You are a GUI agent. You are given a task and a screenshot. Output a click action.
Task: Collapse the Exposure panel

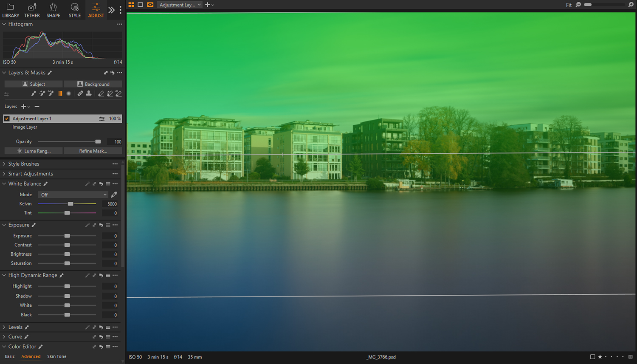[x=4, y=225]
